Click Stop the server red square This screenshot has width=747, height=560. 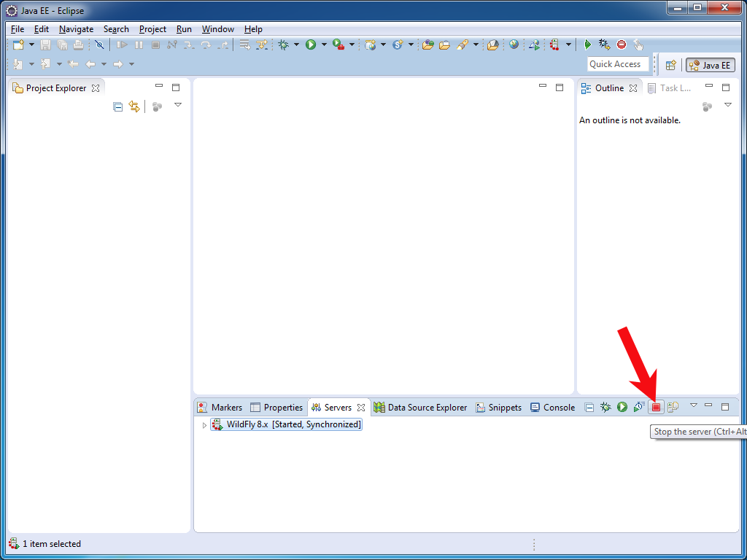click(x=656, y=407)
